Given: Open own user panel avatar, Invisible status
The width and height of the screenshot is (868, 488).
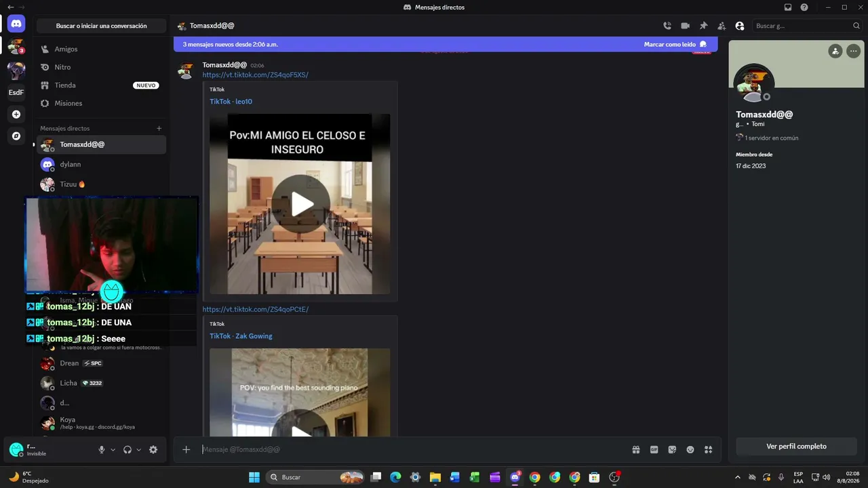Looking at the screenshot, I should pos(16,449).
